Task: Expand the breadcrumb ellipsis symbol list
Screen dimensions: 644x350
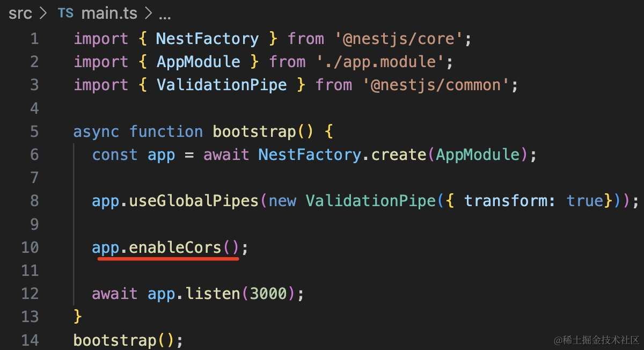Action: click(x=164, y=15)
